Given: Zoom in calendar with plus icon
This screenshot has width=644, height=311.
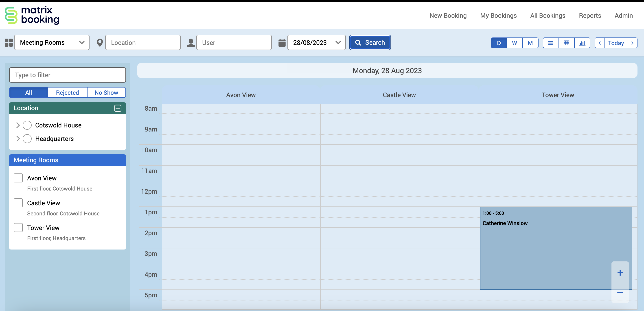Looking at the screenshot, I should pos(620,273).
